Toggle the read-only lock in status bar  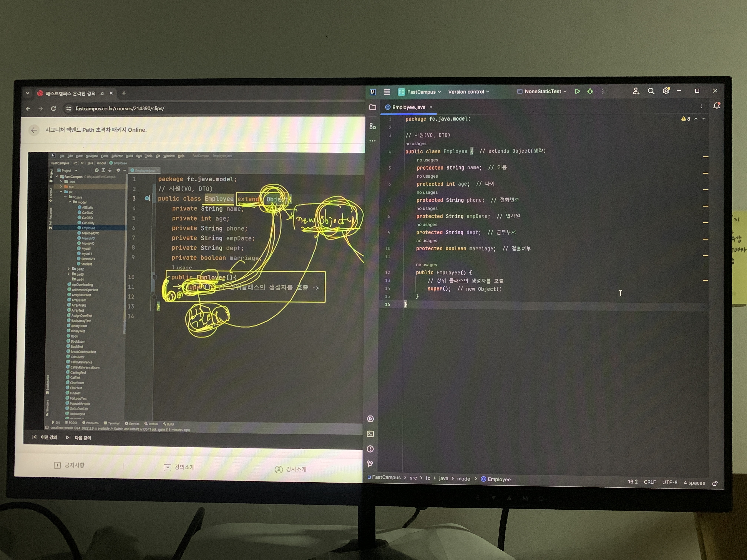click(715, 483)
